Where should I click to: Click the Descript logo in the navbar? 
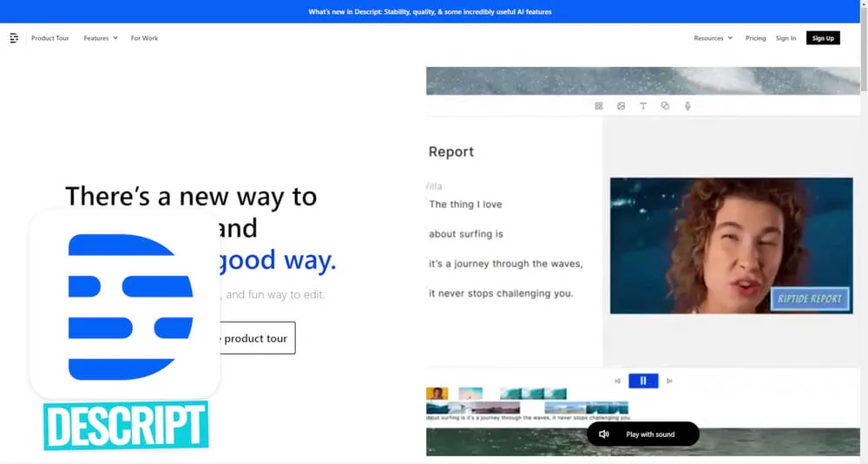14,38
